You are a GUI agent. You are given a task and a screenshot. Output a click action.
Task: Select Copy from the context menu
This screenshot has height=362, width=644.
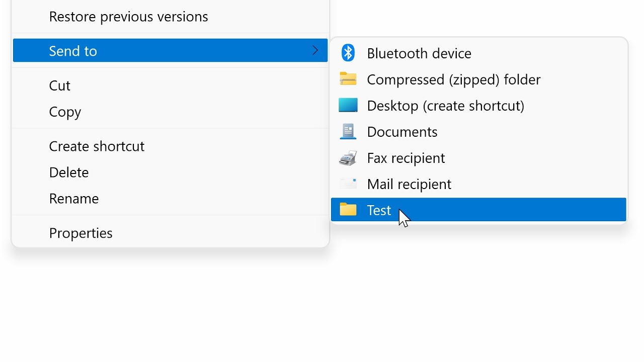(x=170, y=111)
